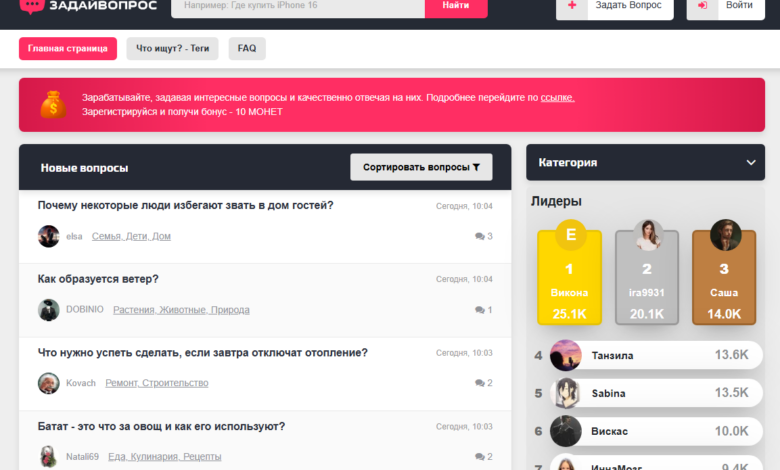Click Sabina's avatar in the leaders list
The width and height of the screenshot is (780, 470).
click(x=566, y=393)
